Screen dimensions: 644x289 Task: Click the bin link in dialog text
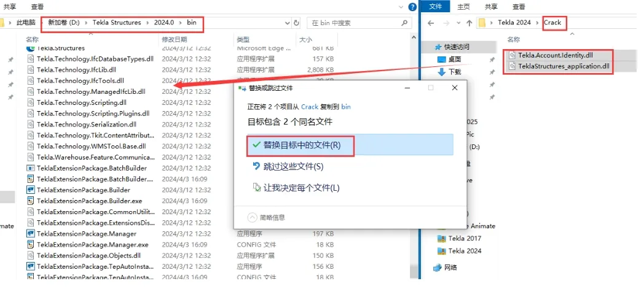click(346, 107)
